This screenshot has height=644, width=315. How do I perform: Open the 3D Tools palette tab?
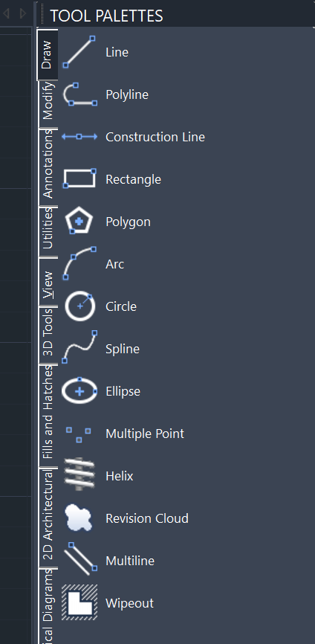tap(48, 332)
